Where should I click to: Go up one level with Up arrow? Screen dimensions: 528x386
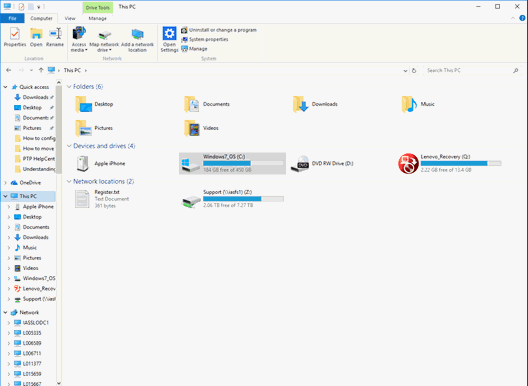coord(41,70)
